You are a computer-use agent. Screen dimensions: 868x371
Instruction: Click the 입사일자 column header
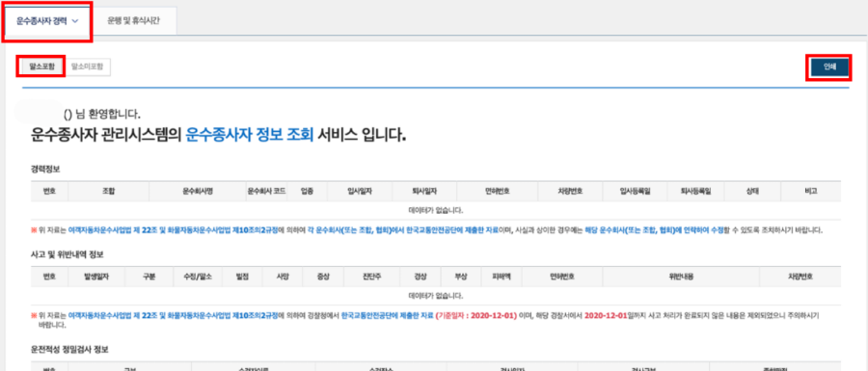pos(360,191)
